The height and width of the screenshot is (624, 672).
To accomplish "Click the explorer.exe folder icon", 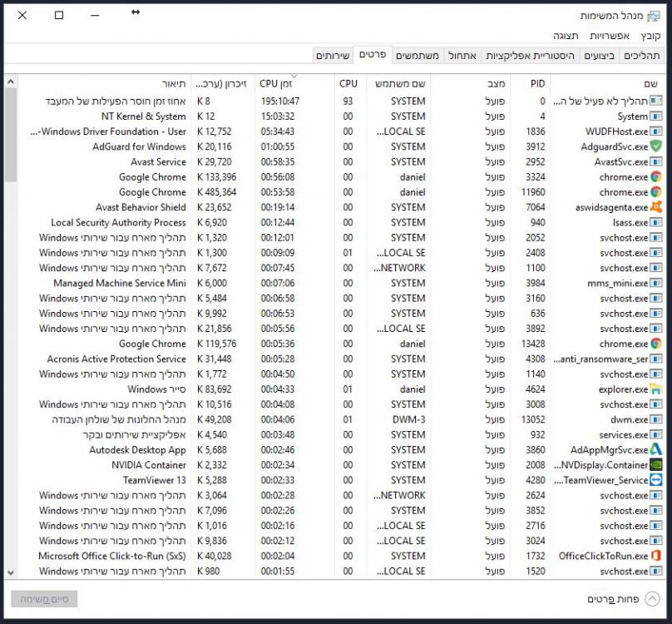I will (655, 389).
